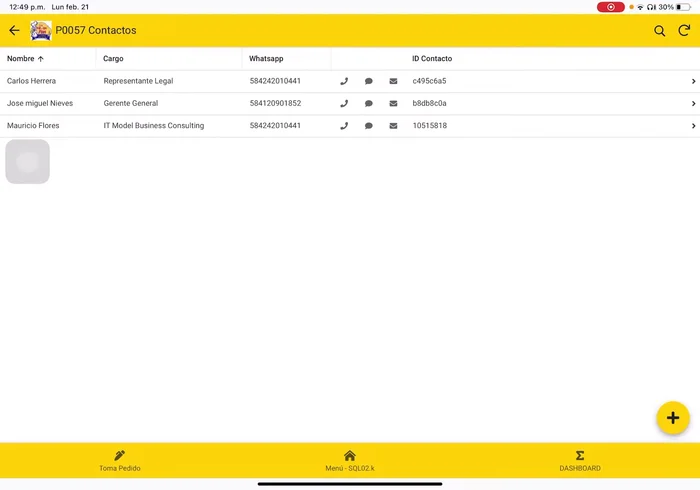Call Carlos Herrera using phone icon
This screenshot has height=490, width=700.
click(x=344, y=81)
